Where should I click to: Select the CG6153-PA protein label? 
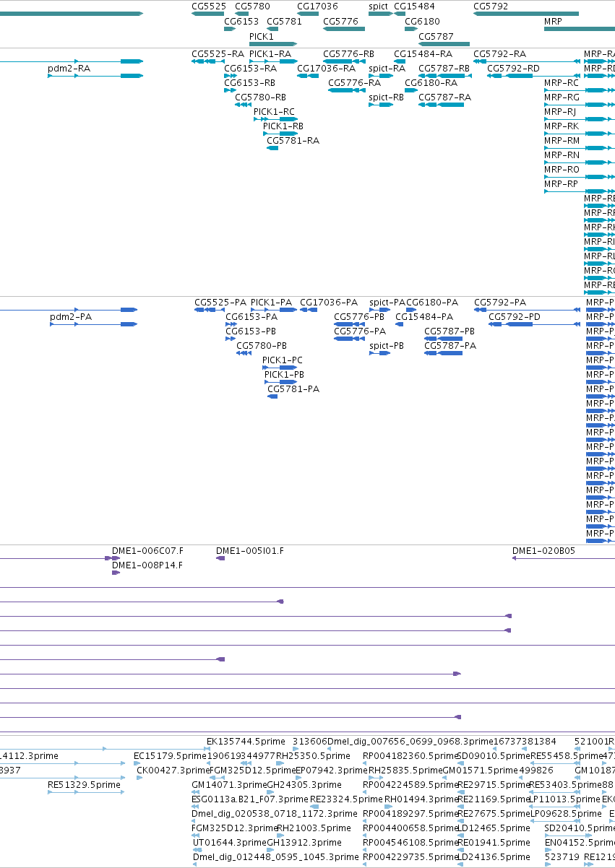(x=251, y=317)
